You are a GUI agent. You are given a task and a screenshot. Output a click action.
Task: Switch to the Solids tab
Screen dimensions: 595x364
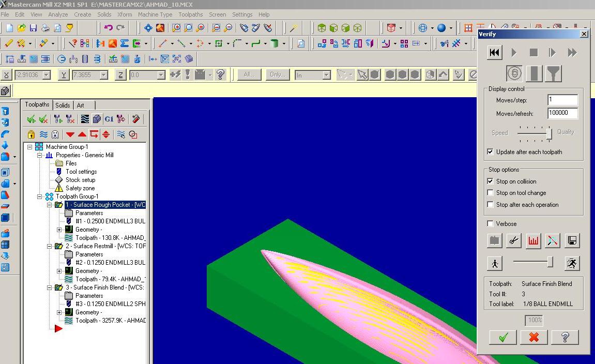63,105
